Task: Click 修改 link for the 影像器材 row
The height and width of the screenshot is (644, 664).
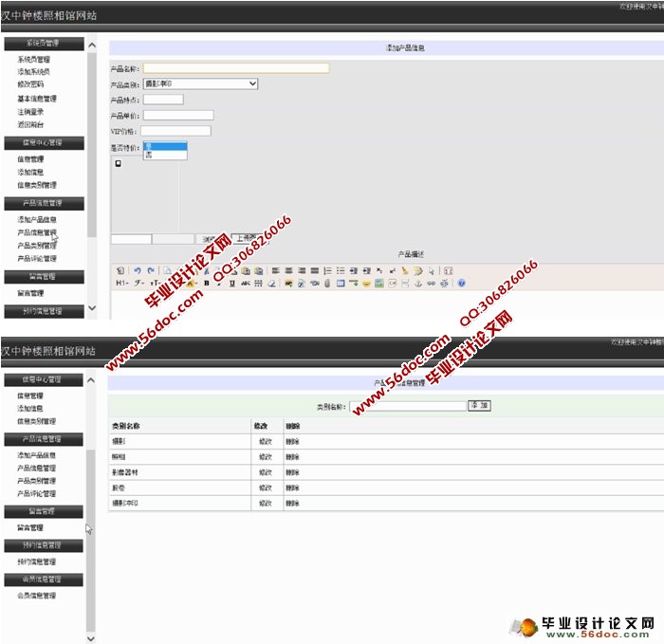Action: click(x=264, y=471)
